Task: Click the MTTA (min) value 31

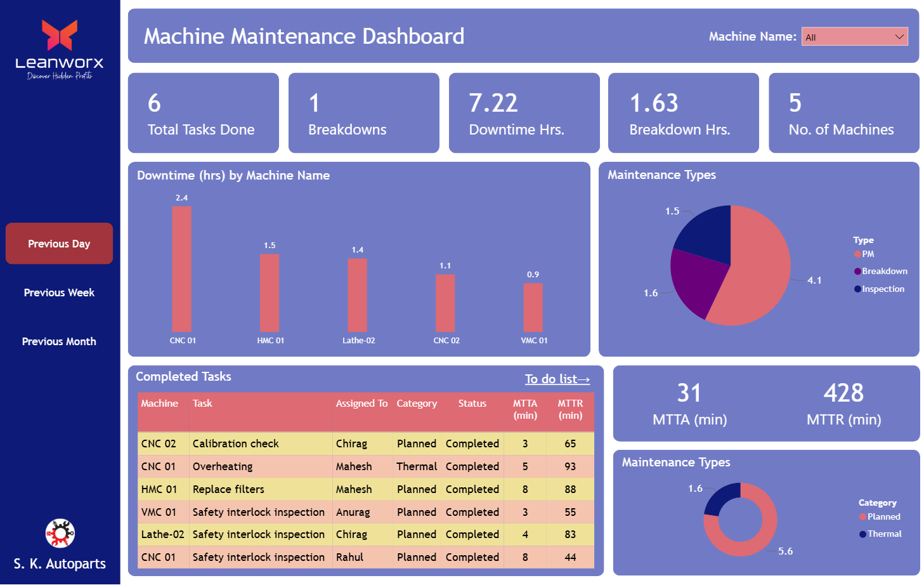Action: click(x=689, y=393)
